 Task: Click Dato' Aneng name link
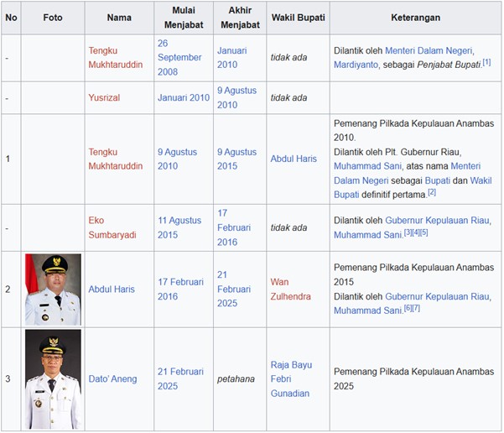[x=112, y=379]
